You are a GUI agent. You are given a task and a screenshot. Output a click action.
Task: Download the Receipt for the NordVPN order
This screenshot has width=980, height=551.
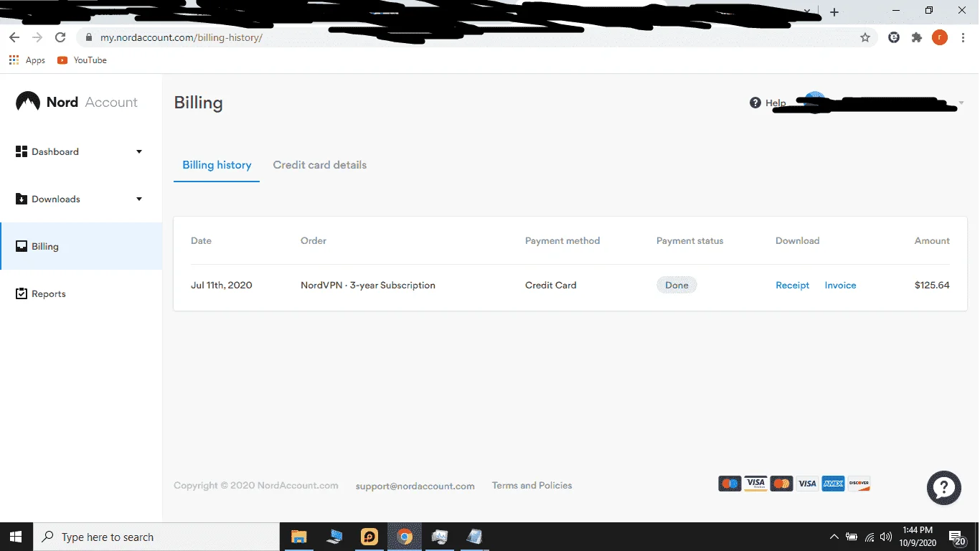[792, 285]
